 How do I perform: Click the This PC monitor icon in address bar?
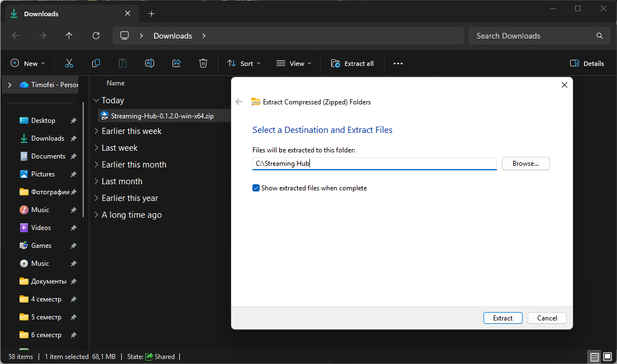(x=125, y=36)
